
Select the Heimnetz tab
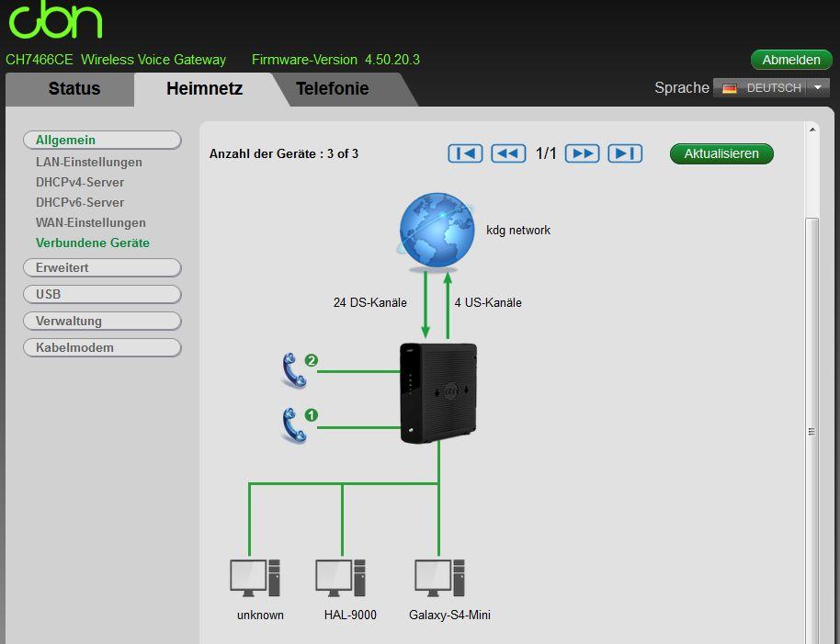204,88
